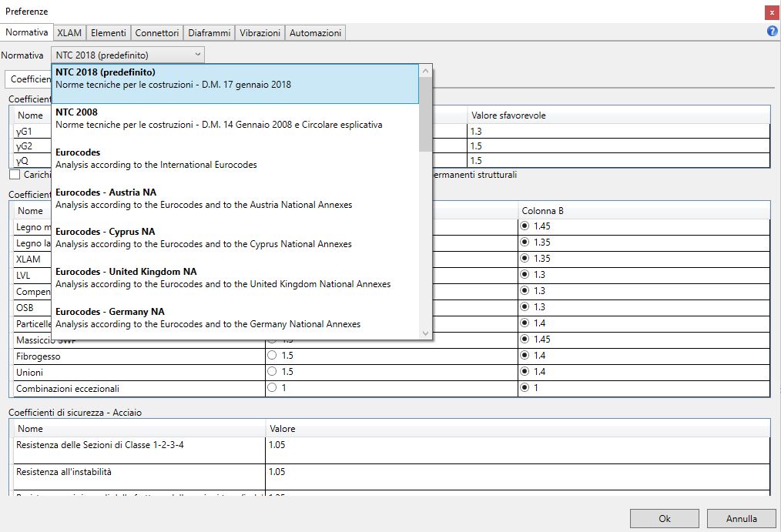781x532 pixels.
Task: Select Colonna B radio 1.3 for OSB
Action: (x=525, y=307)
